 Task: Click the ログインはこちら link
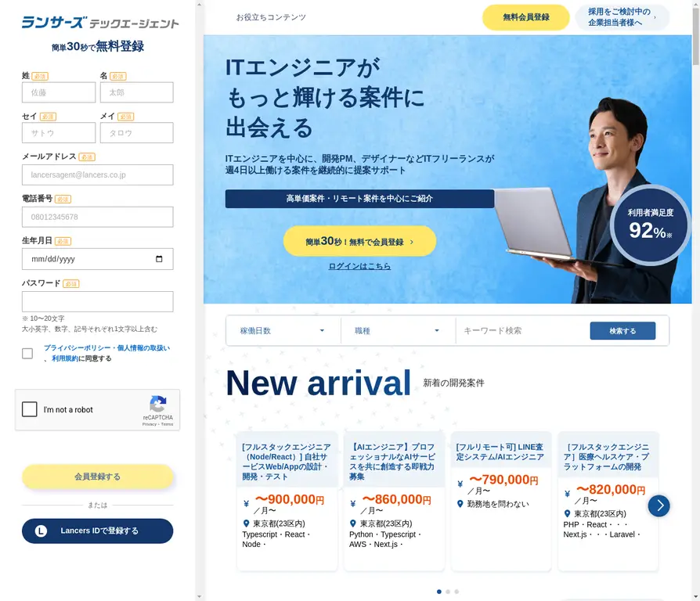click(359, 266)
